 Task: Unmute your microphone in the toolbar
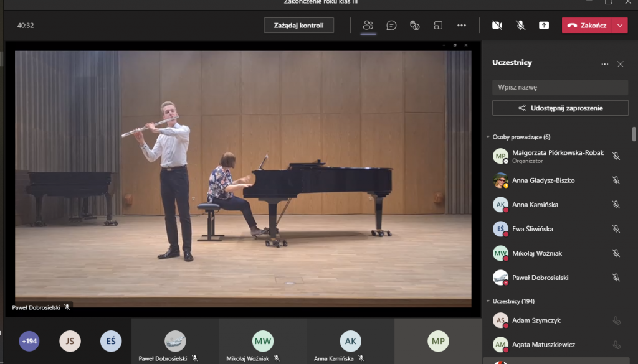pyautogui.click(x=521, y=26)
